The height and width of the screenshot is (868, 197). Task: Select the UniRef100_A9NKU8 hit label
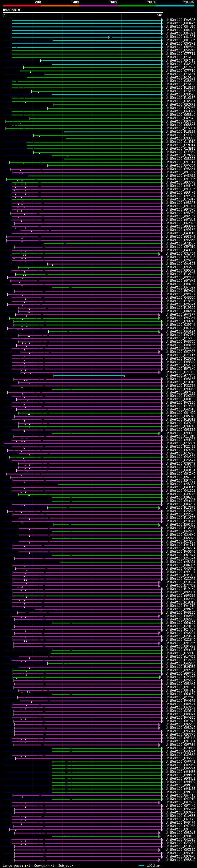[x=180, y=792]
